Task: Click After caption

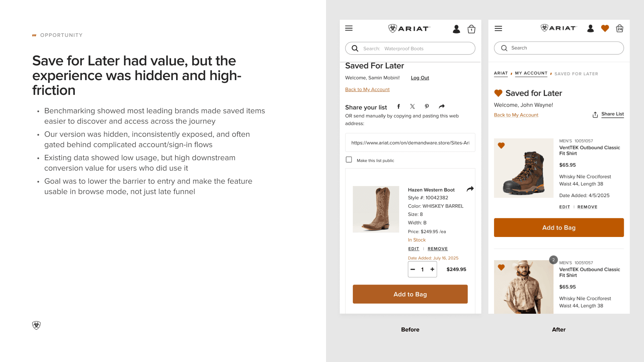Action: click(559, 329)
